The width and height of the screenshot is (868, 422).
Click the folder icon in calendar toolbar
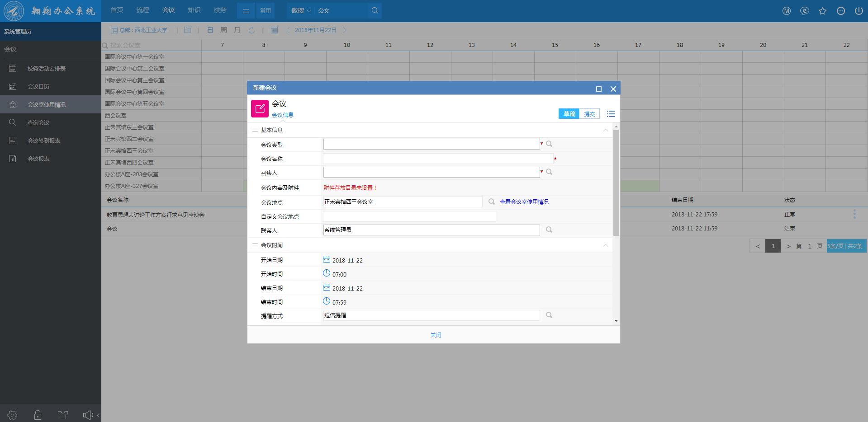tap(187, 30)
